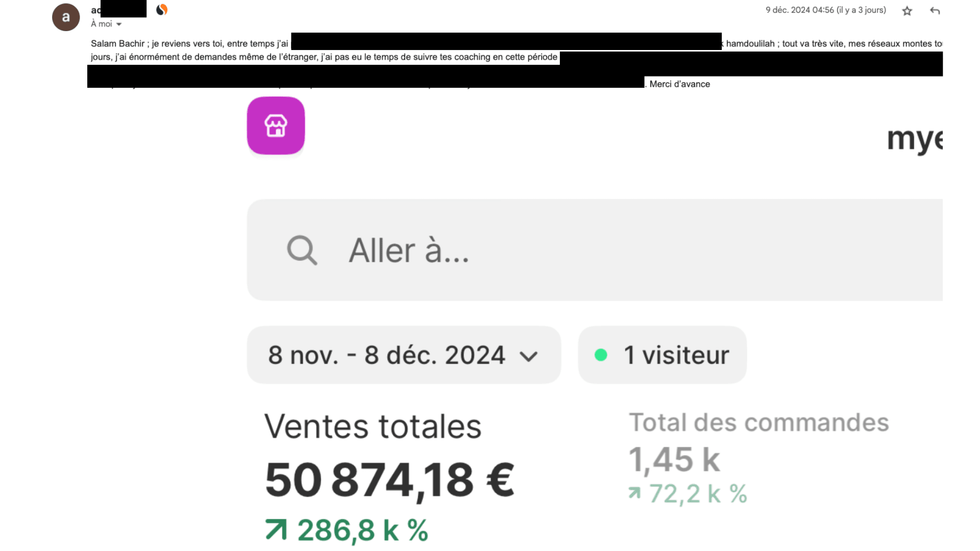The height and width of the screenshot is (551, 980).
Task: Click the 50 874,18 € sales amount
Action: pos(389,480)
